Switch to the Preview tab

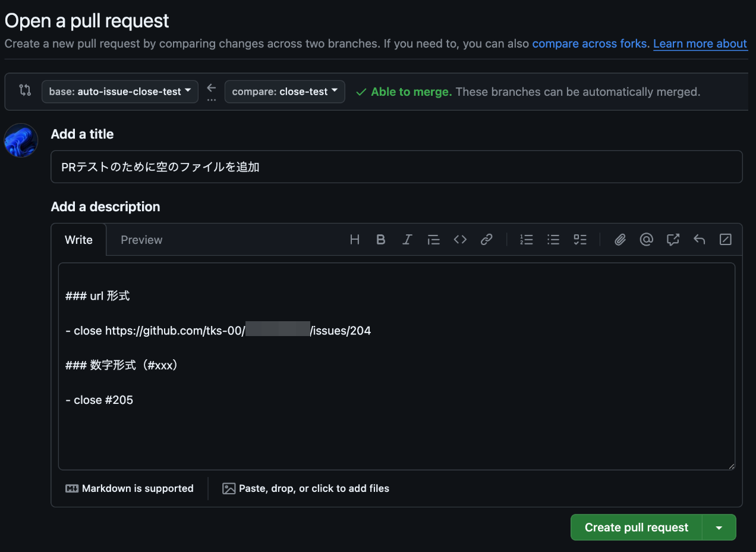pyautogui.click(x=141, y=239)
